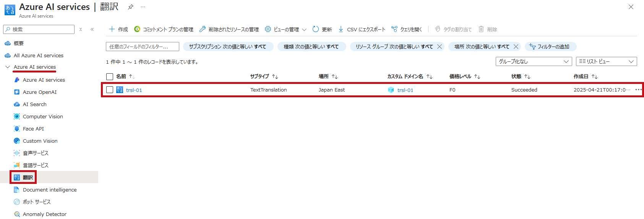Open the 種類 filter pill
Image resolution: width=644 pixels, height=219 pixels.
pyautogui.click(x=311, y=47)
